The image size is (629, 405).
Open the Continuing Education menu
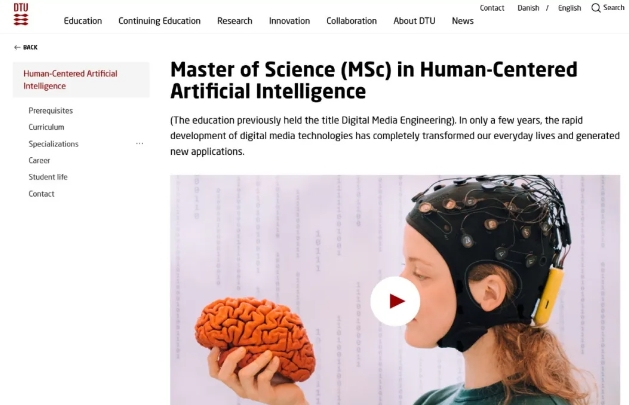pyautogui.click(x=159, y=21)
